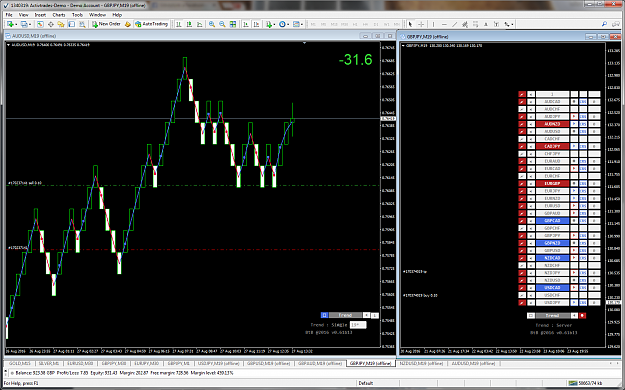Draw a horizontal line tool
The width and height of the screenshot is (625, 390).
point(444,24)
